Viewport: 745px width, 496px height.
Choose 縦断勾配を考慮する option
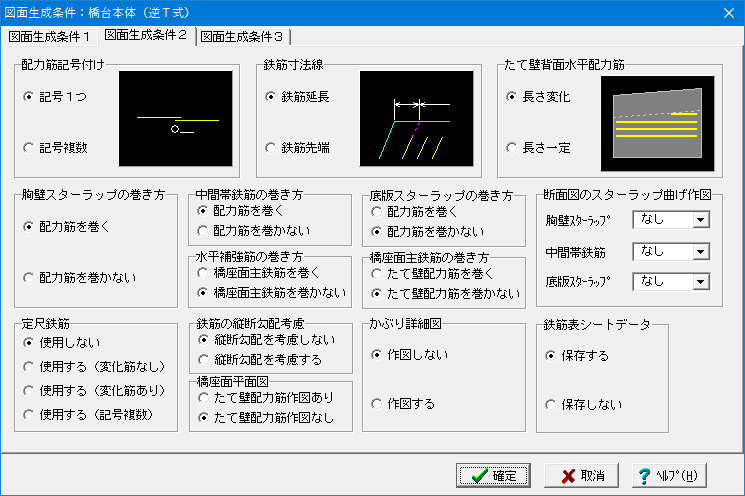coord(260,360)
